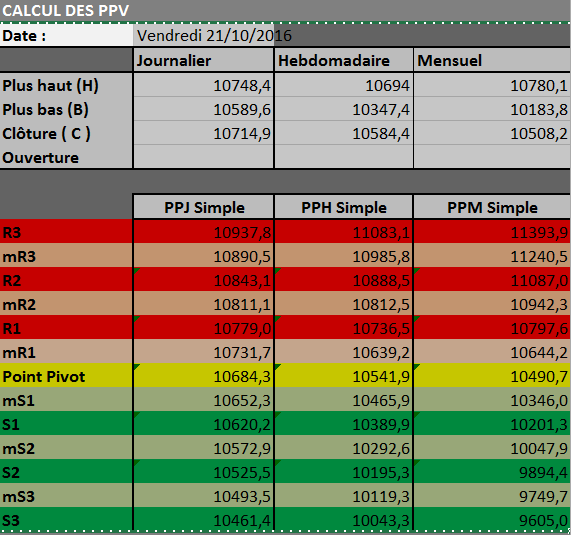Select mR2 weekly value 10812,5
Viewport: 572px width, 535px height.
(344, 304)
